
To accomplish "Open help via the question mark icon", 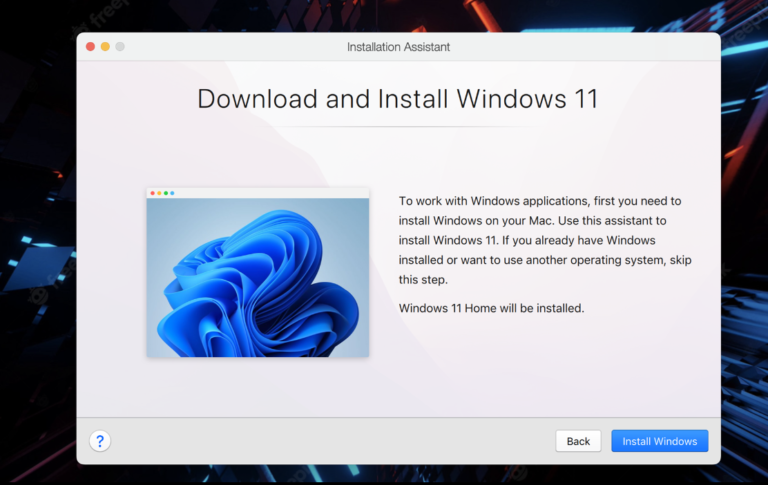I will 100,441.
